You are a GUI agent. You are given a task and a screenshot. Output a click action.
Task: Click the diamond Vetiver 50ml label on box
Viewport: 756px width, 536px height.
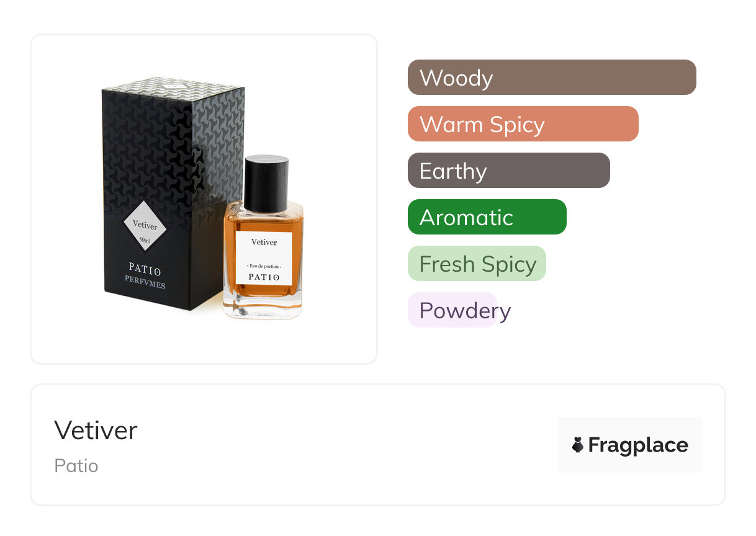(145, 225)
